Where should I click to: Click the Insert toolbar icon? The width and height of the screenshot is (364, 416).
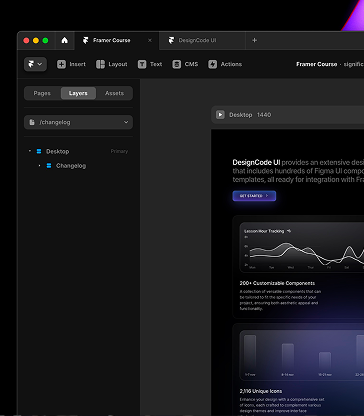coord(61,64)
